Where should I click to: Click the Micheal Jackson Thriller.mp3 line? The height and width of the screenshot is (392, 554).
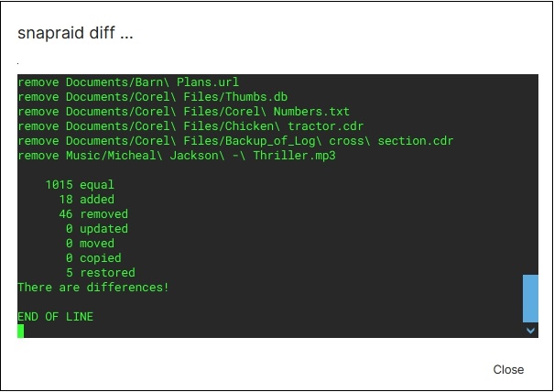[x=180, y=156]
